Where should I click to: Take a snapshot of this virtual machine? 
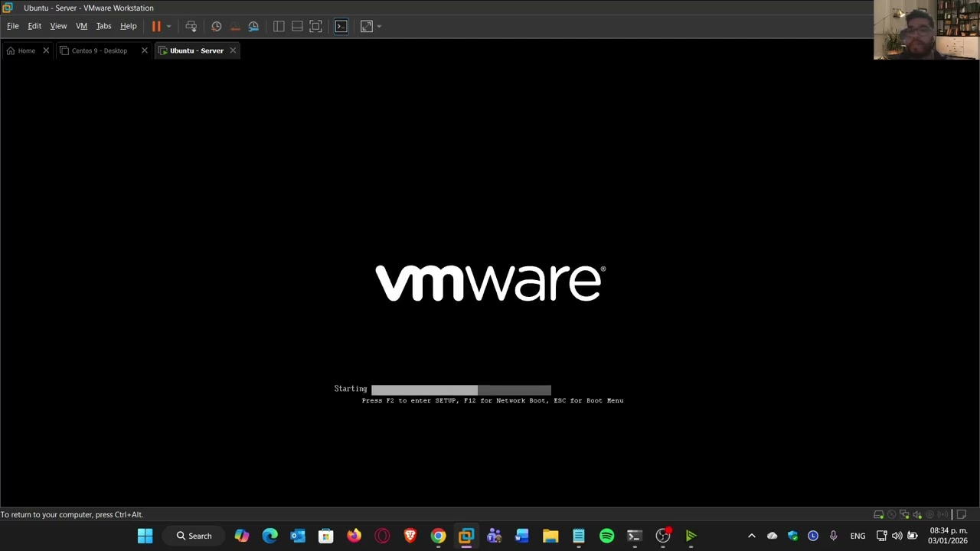pyautogui.click(x=217, y=26)
